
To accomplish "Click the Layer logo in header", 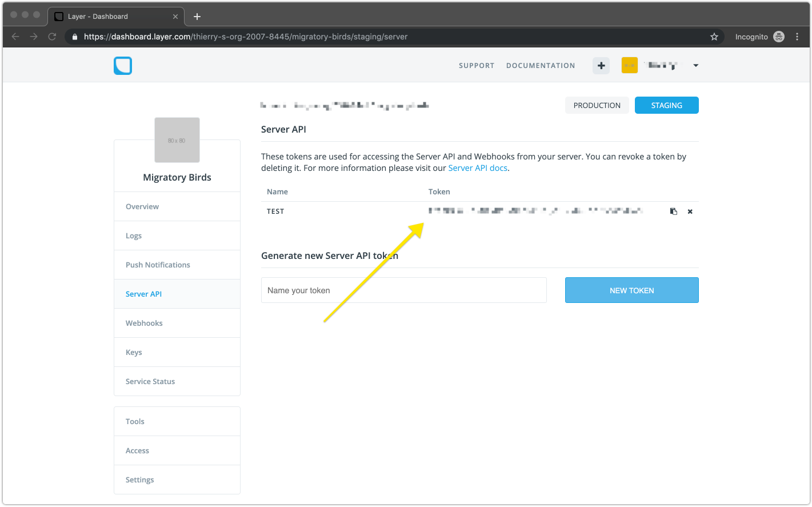I will coord(123,66).
